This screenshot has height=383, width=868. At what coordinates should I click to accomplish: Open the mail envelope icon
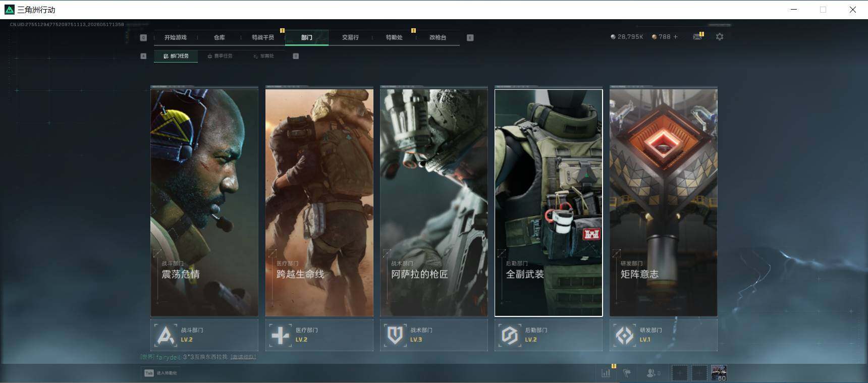697,37
